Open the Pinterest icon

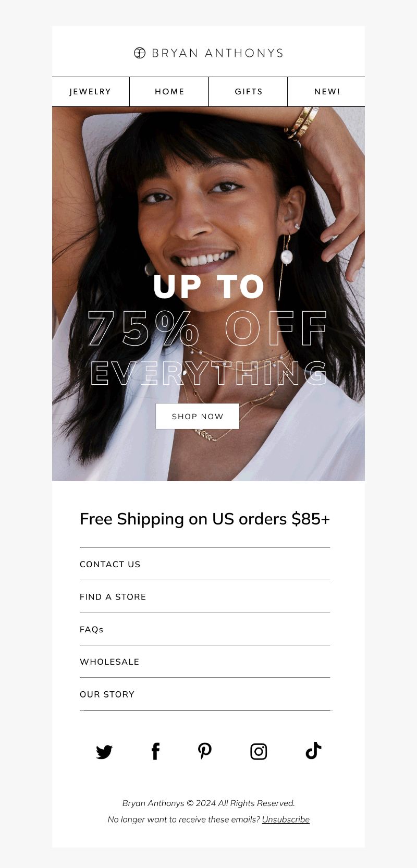(205, 751)
